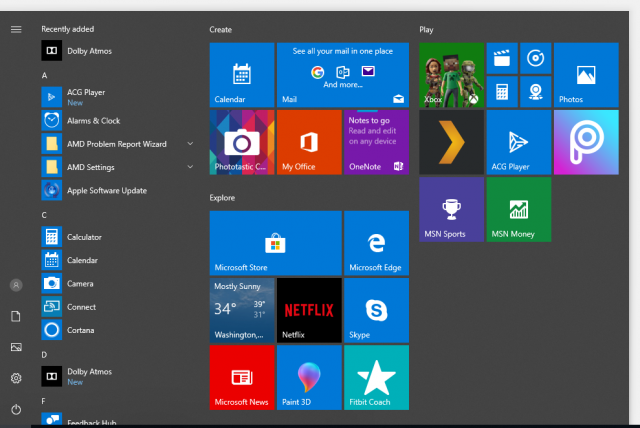
Task: Open Camera app from the list
Action: [x=117, y=283]
